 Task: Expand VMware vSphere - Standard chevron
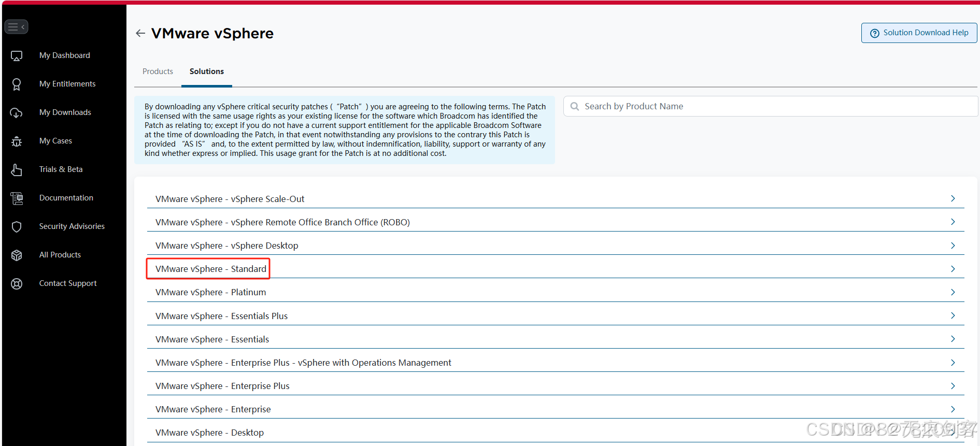point(953,269)
